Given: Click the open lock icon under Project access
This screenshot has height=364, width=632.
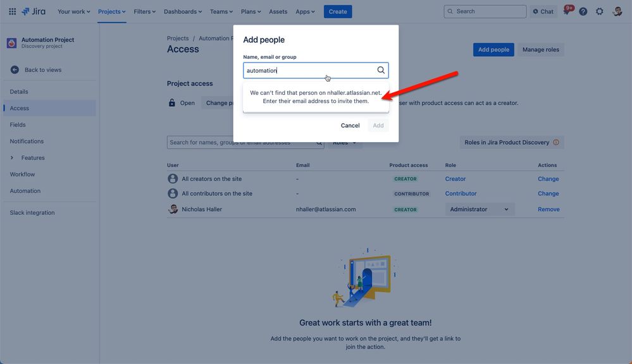Looking at the screenshot, I should (x=171, y=102).
